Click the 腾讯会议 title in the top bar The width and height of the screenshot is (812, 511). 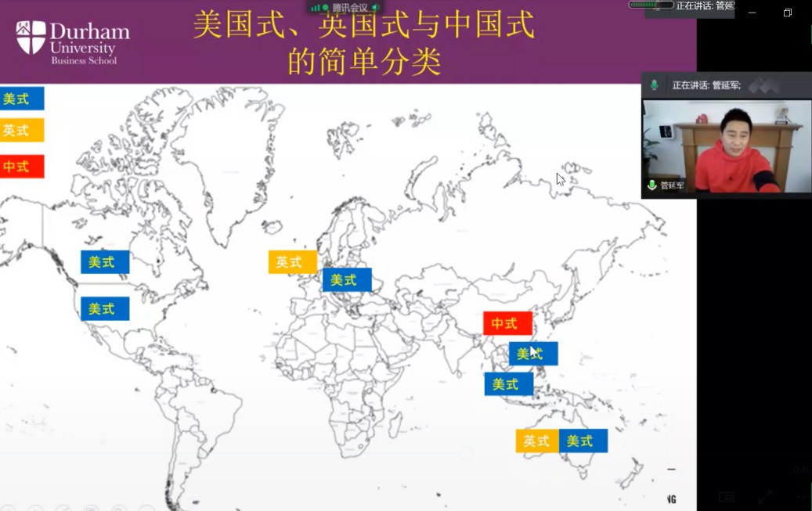click(349, 7)
